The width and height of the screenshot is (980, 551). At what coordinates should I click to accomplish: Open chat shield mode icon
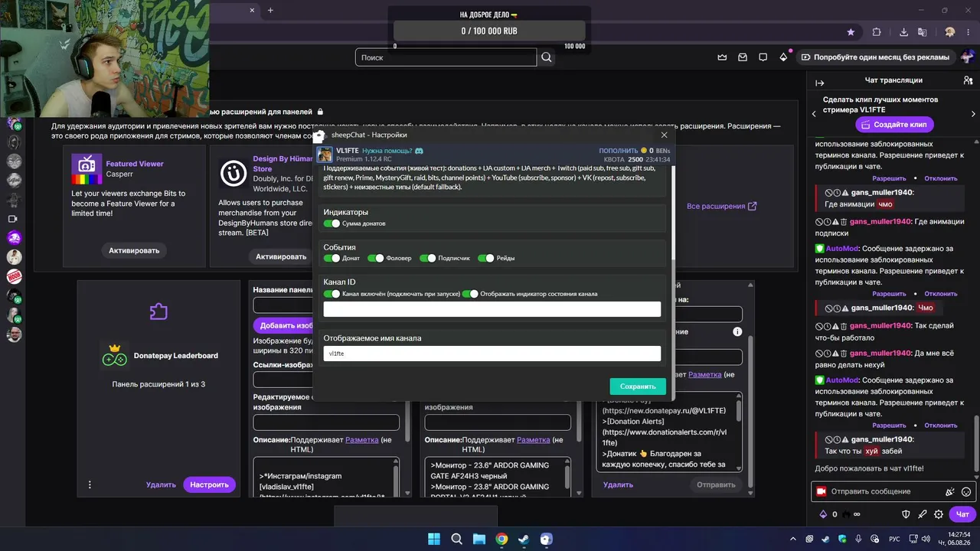tap(906, 514)
